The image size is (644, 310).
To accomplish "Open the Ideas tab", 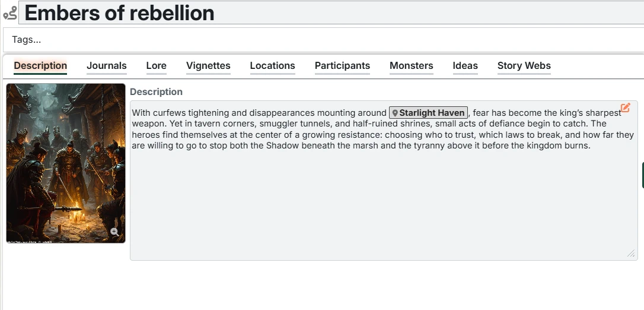I will tap(465, 66).
